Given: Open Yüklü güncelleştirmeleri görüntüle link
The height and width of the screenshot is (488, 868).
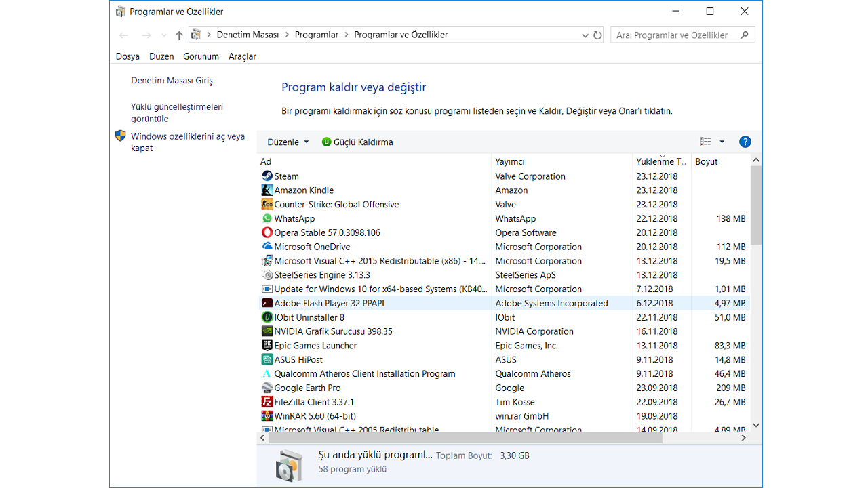Looking at the screenshot, I should coord(177,113).
